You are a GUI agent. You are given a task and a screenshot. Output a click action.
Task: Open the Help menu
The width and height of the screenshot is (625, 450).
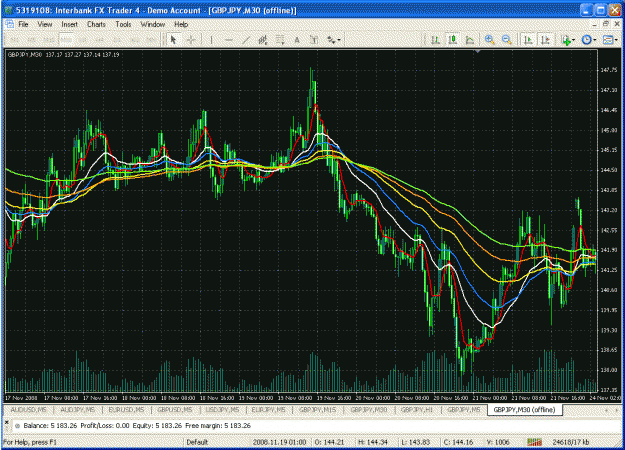[181, 24]
